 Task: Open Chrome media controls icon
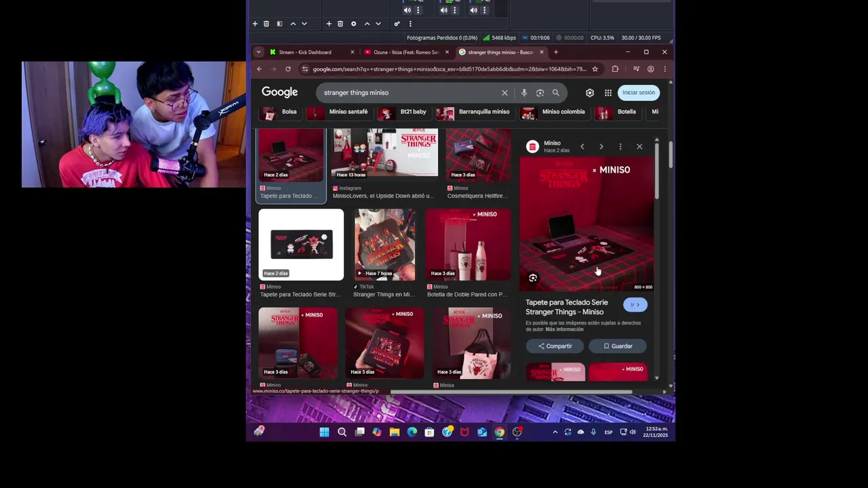pos(636,69)
